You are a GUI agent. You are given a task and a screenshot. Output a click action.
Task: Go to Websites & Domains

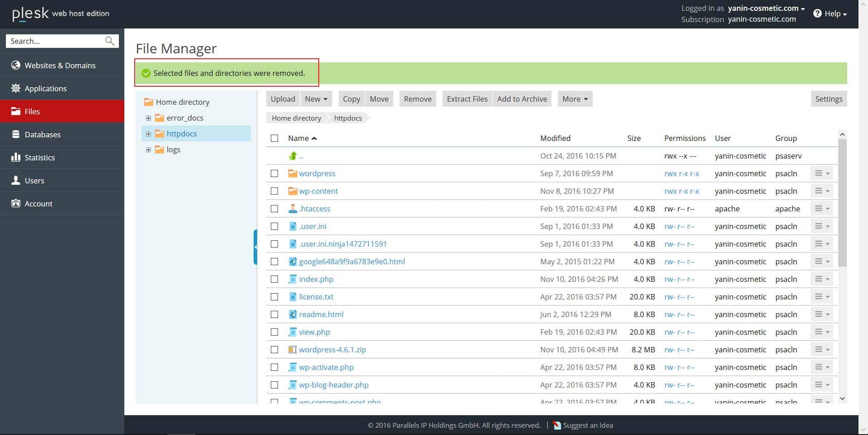(62, 65)
